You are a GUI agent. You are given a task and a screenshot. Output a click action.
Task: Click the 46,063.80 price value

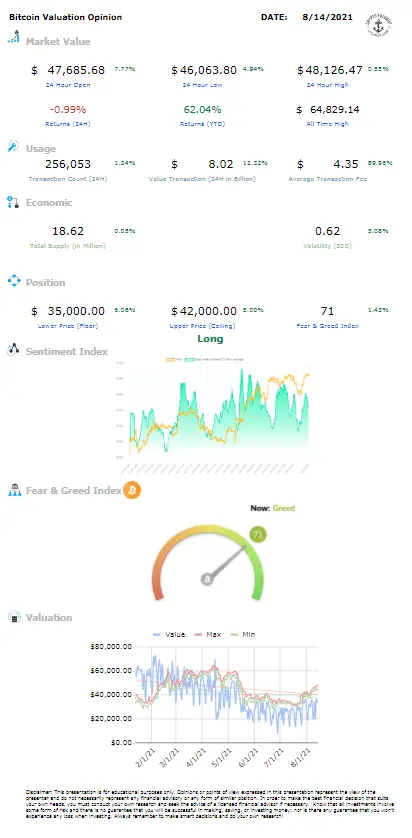point(208,69)
